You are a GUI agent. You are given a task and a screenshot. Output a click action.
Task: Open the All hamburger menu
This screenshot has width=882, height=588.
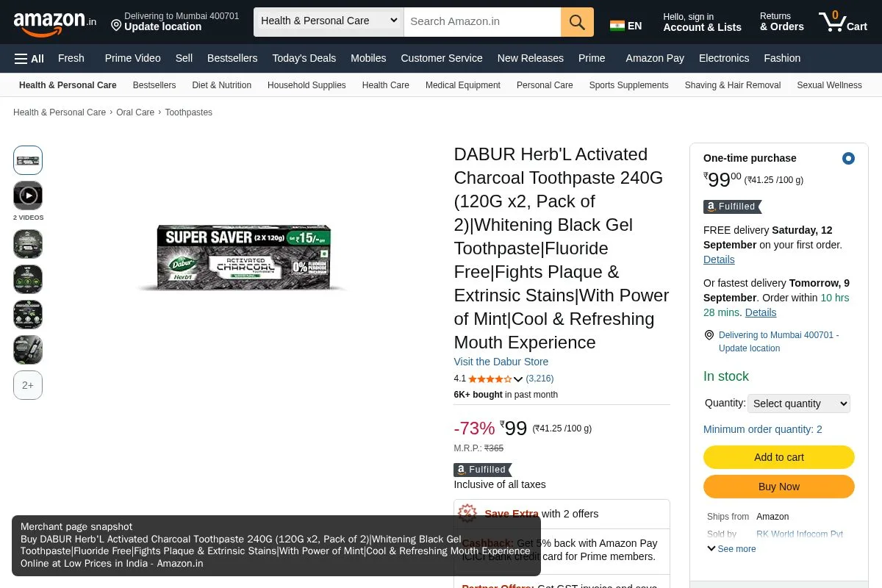(29, 58)
